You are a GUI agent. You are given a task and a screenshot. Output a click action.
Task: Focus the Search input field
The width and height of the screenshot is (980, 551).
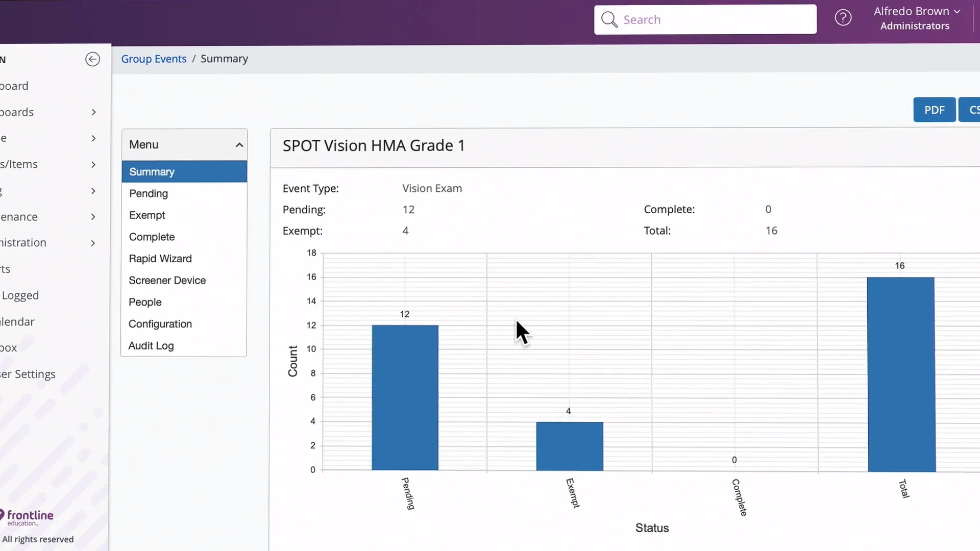(x=715, y=19)
